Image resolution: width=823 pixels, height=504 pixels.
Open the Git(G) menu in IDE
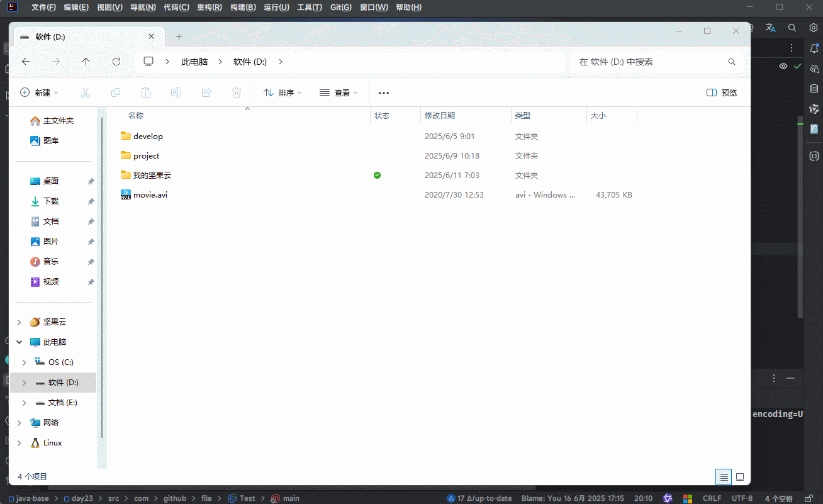[341, 8]
